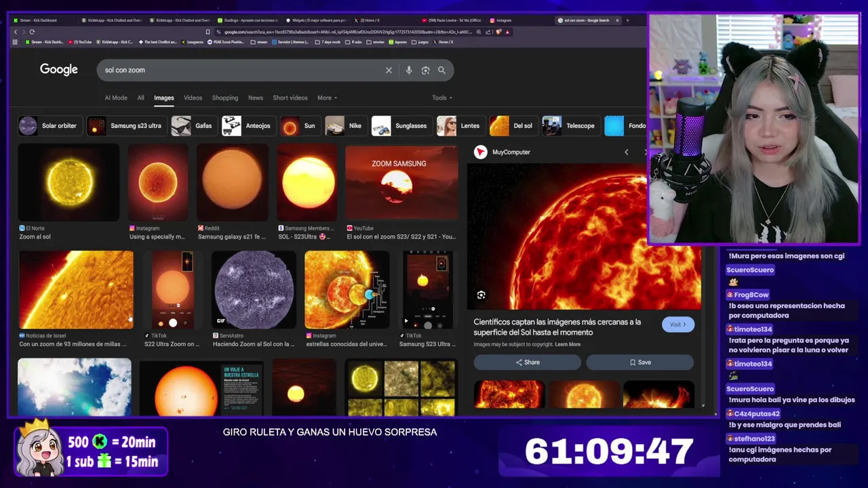The height and width of the screenshot is (488, 868).
Task: Switch to the AI Mode tab
Action: coord(116,98)
